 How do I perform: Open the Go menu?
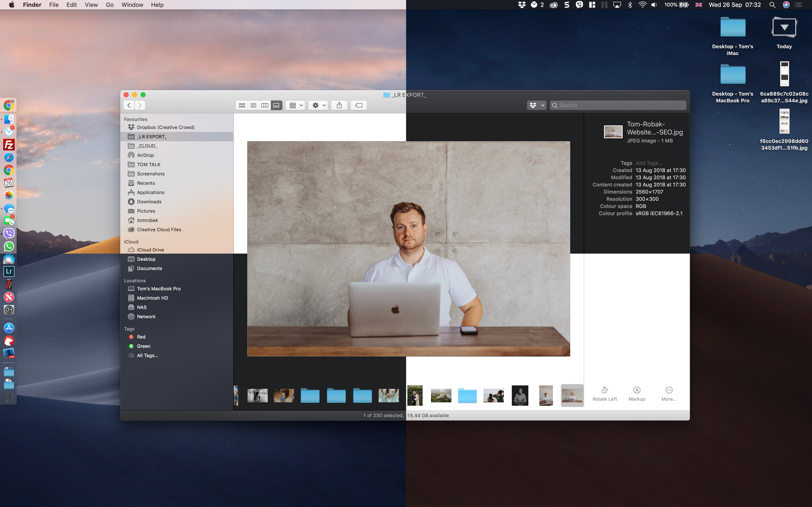[109, 5]
